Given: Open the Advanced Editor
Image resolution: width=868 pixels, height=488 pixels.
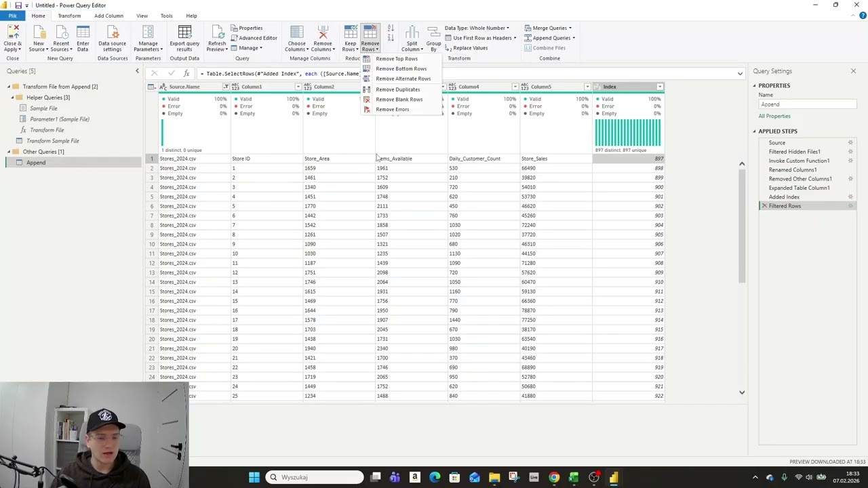Looking at the screenshot, I should coord(254,38).
